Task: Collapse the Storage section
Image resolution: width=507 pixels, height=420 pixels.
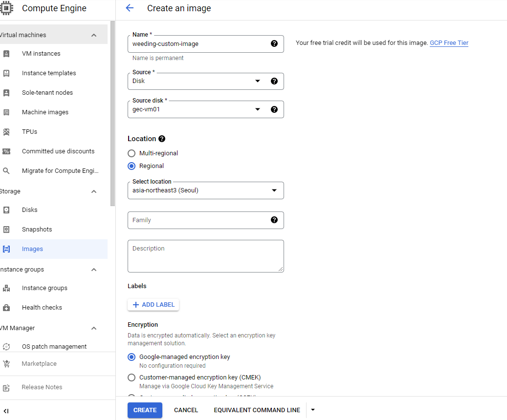Action: [94, 191]
